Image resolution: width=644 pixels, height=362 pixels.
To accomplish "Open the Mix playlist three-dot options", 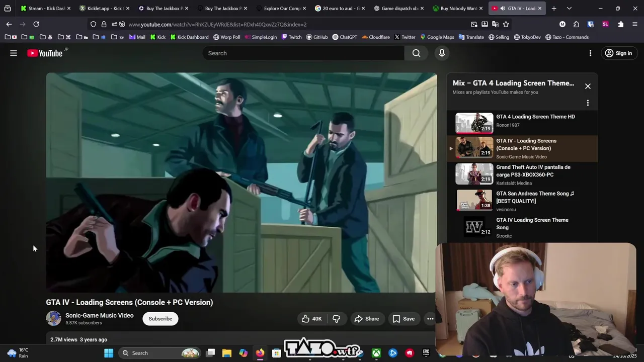I will tap(588, 103).
